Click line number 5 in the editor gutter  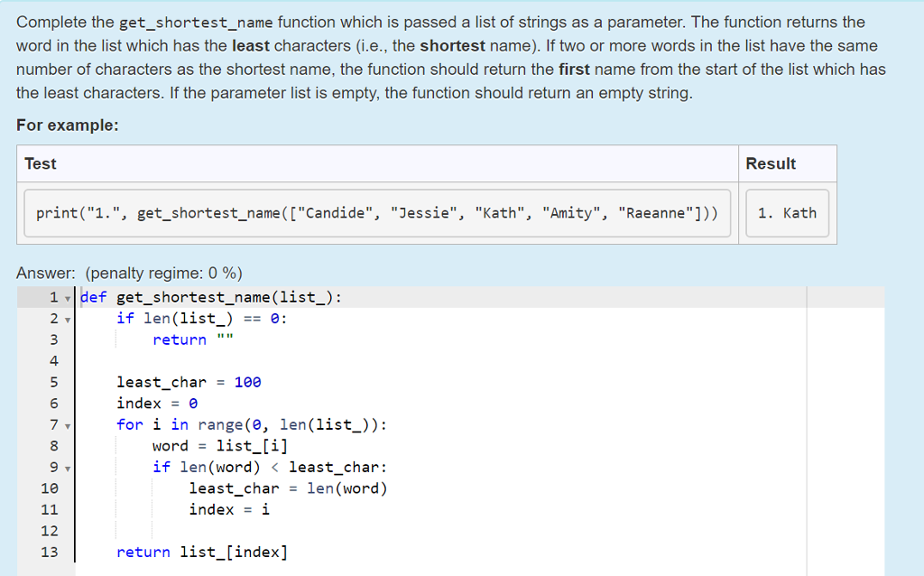pos(54,382)
